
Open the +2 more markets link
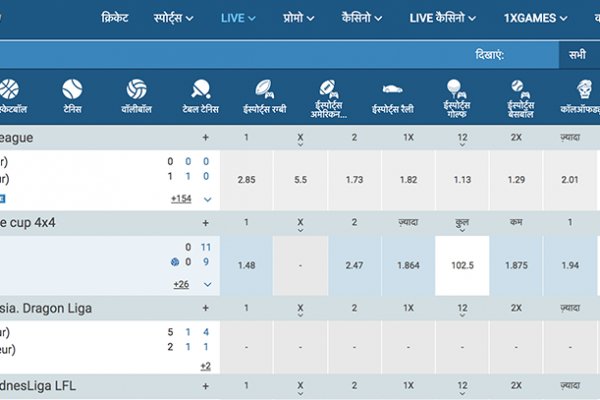[205, 366]
